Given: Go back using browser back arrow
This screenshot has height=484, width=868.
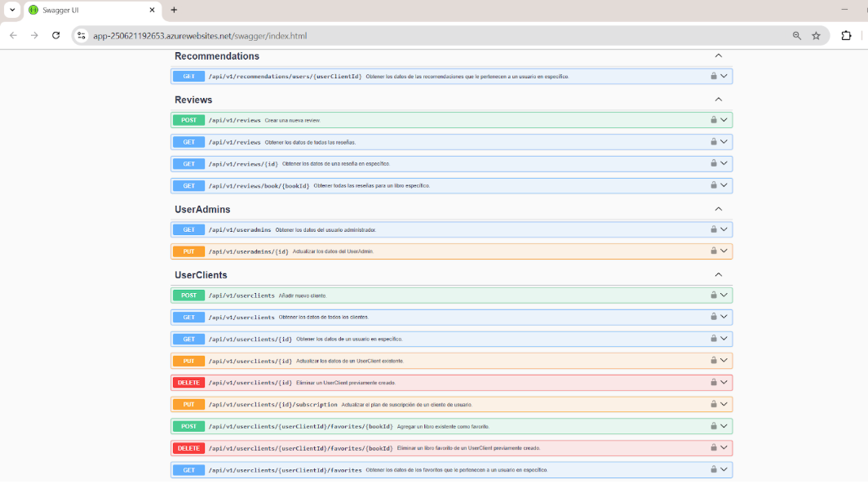Looking at the screenshot, I should point(13,35).
